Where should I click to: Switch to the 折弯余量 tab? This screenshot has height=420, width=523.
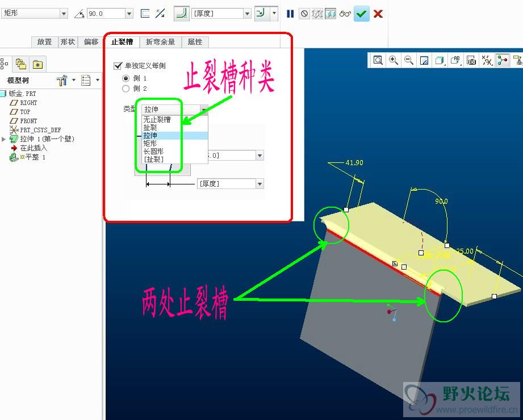pos(161,42)
